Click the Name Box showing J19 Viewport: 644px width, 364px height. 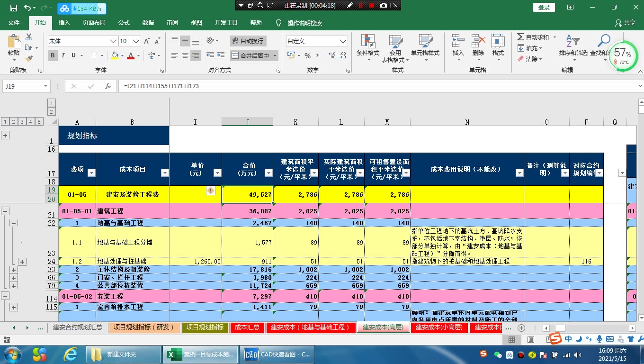[26, 86]
